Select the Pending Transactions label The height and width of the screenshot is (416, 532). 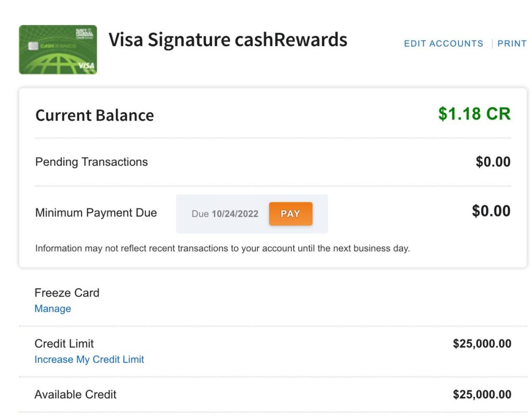[x=91, y=162]
